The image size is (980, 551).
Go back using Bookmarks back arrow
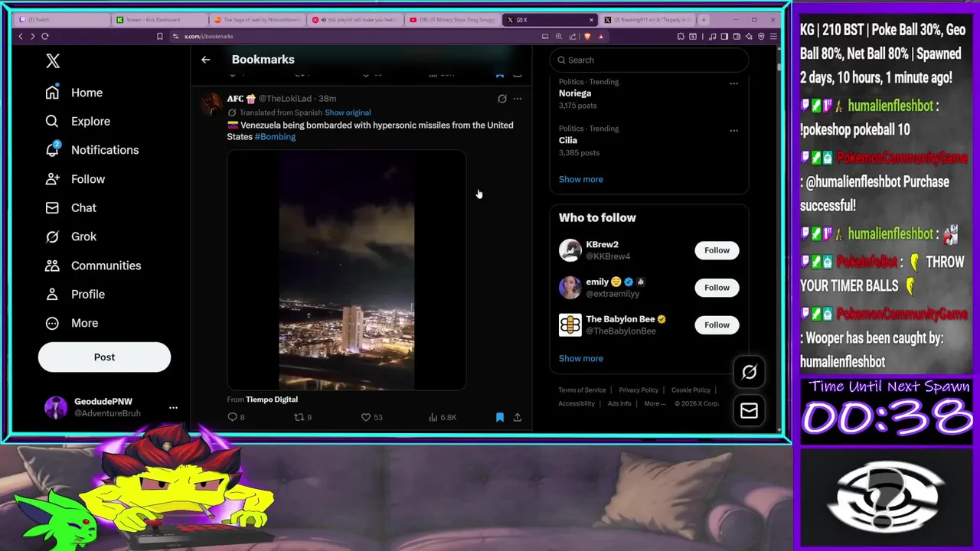click(205, 59)
